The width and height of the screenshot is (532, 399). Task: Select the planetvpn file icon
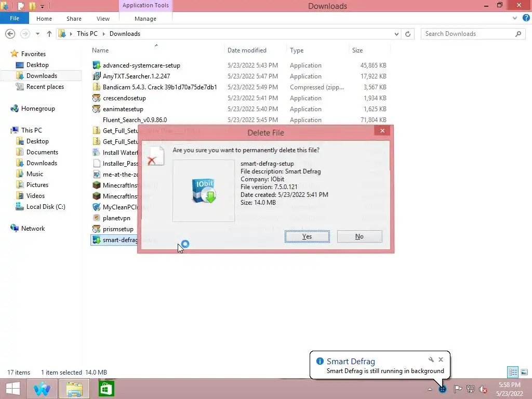pyautogui.click(x=97, y=218)
